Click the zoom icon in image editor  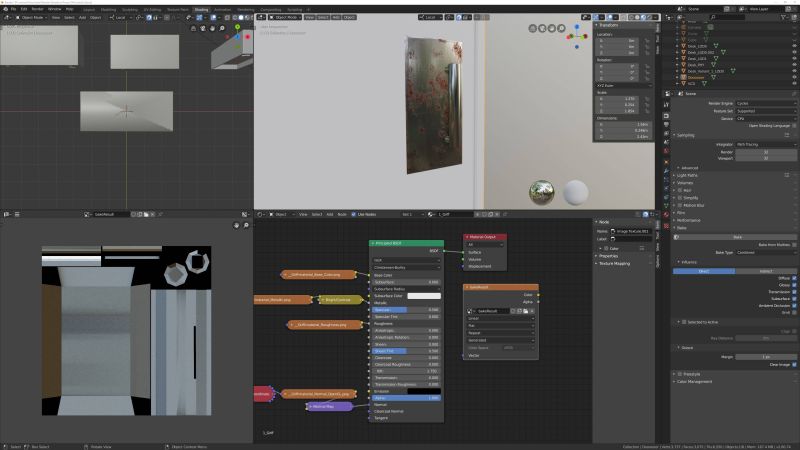pos(246,225)
